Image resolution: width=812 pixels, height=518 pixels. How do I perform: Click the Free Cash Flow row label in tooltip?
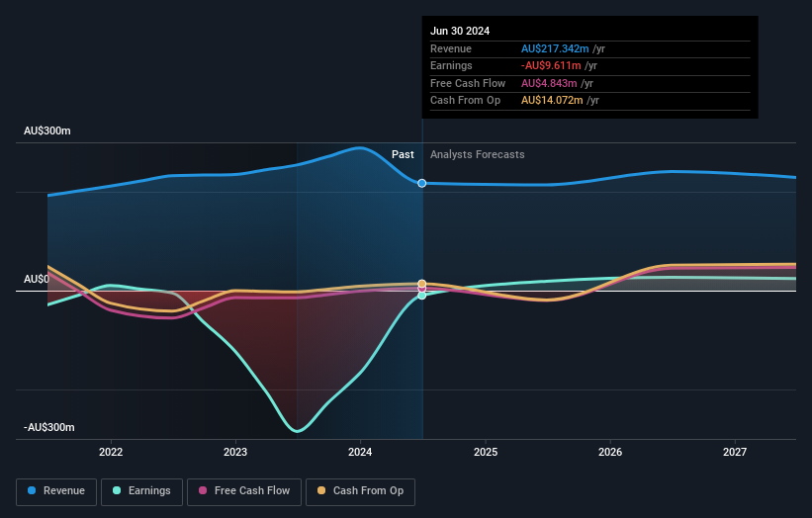[x=468, y=83]
